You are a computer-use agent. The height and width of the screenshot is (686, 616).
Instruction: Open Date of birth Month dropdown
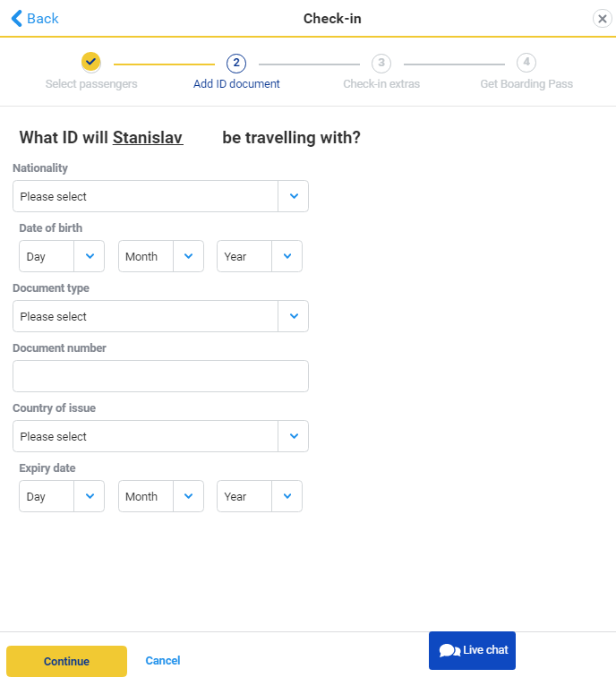click(x=160, y=256)
